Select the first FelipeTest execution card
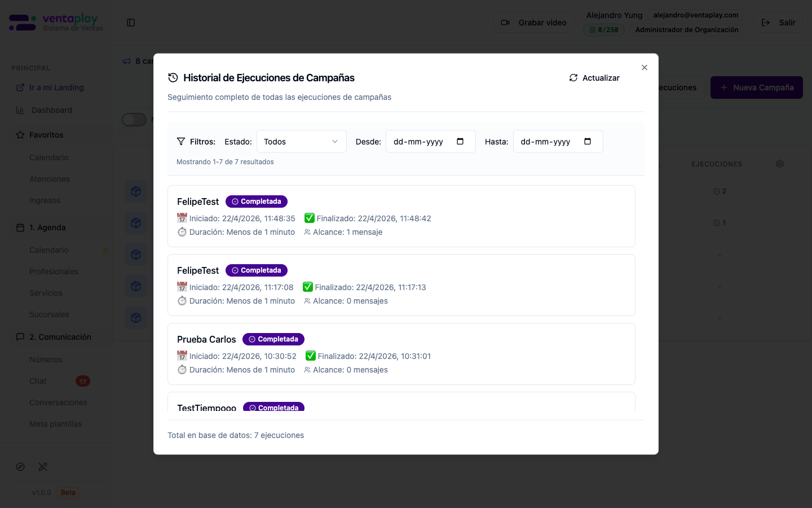Viewport: 812px width, 508px height. pyautogui.click(x=401, y=216)
